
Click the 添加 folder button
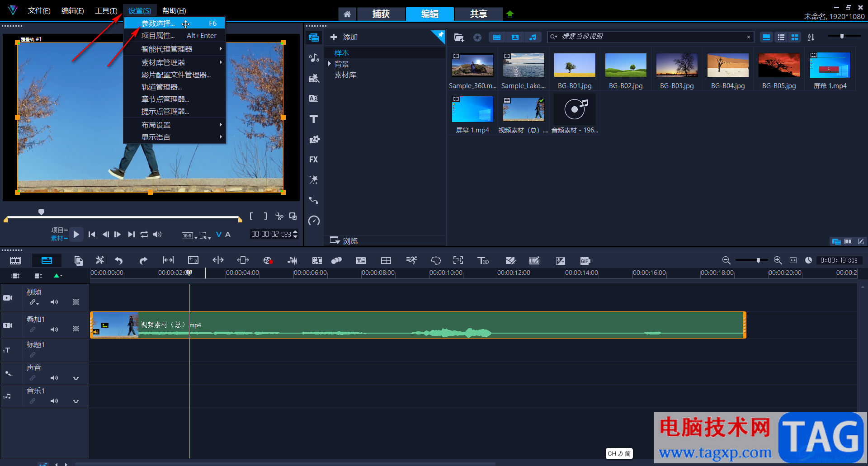point(344,37)
